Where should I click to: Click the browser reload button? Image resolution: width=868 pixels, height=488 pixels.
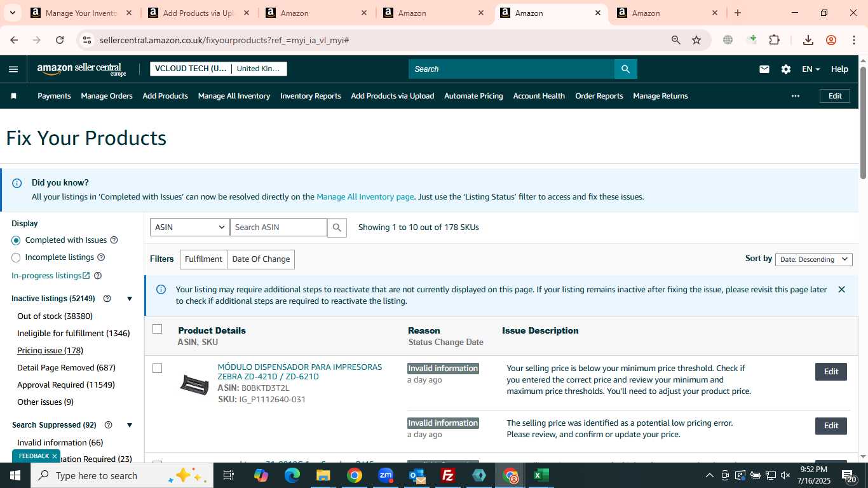pos(60,40)
